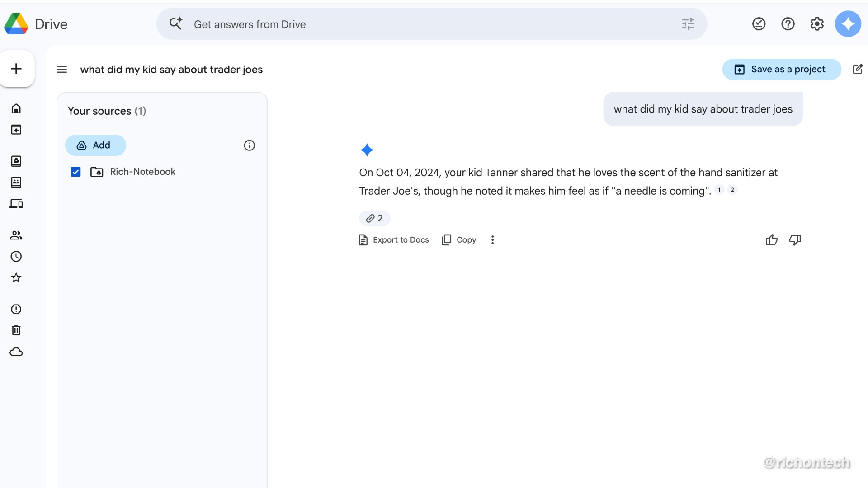Click Export to Docs
Screen dimensions: 868x488
coord(394,240)
